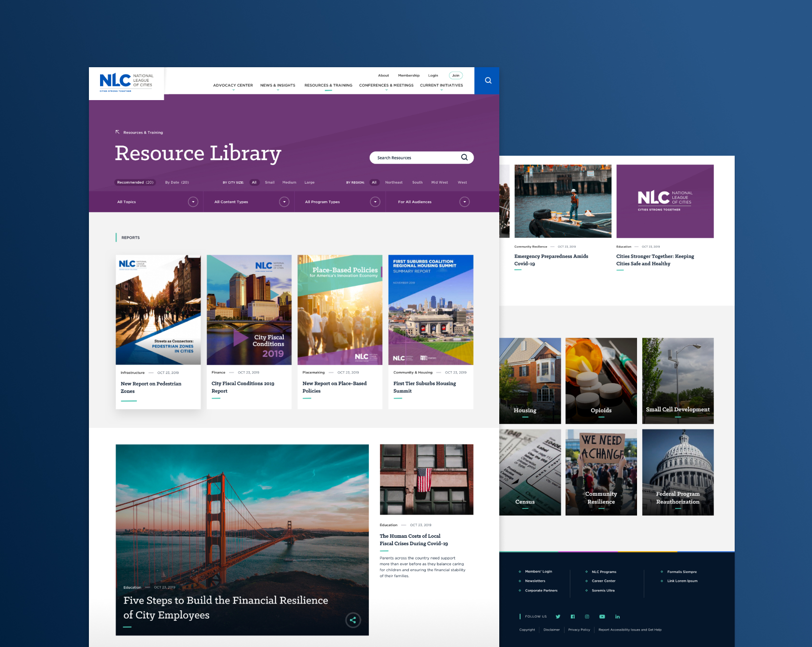Share the Five Steps article via share icon
This screenshot has width=812, height=647.
pyautogui.click(x=353, y=620)
